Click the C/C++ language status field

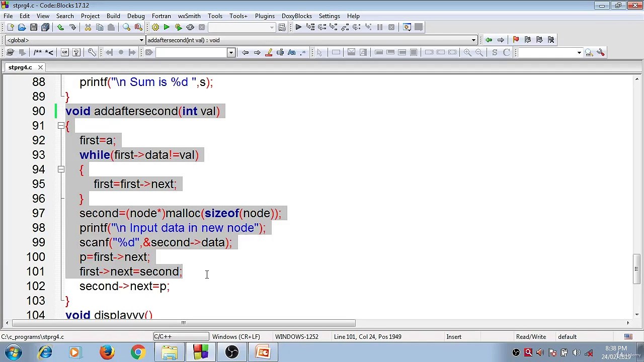181,337
